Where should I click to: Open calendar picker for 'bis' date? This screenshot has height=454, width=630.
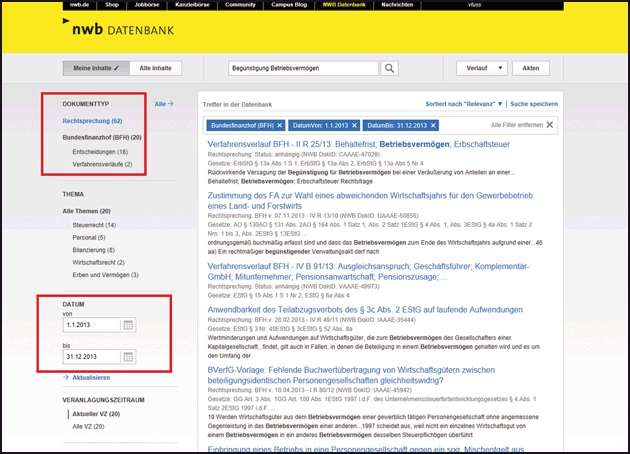(x=128, y=357)
